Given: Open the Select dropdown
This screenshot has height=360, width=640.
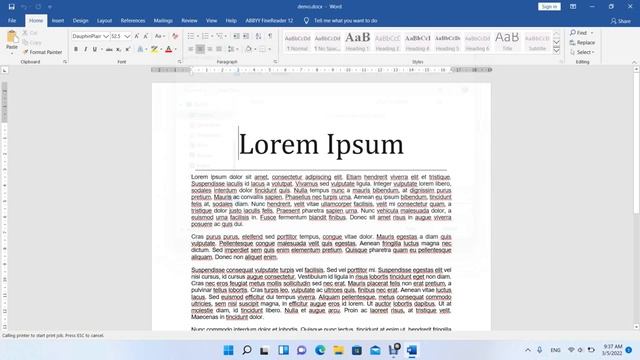Looking at the screenshot, I should 582,52.
